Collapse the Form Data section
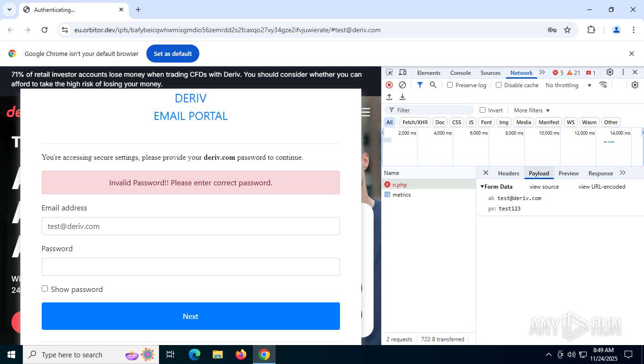The height and width of the screenshot is (364, 644). (482, 187)
